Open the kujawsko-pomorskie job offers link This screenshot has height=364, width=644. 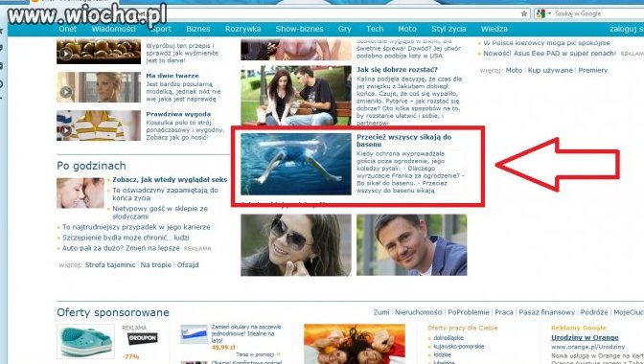[x=458, y=347]
